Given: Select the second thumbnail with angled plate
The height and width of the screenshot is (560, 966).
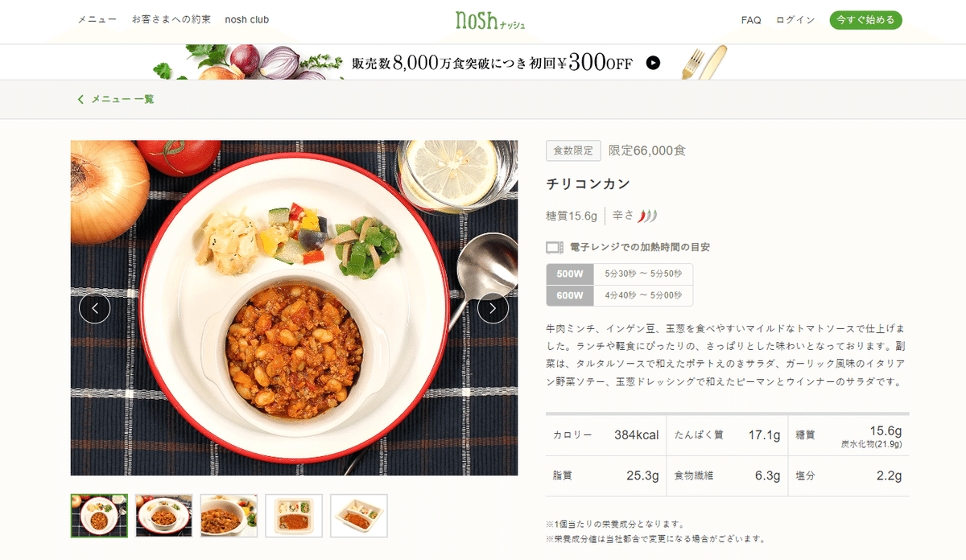Looking at the screenshot, I should coord(164,516).
